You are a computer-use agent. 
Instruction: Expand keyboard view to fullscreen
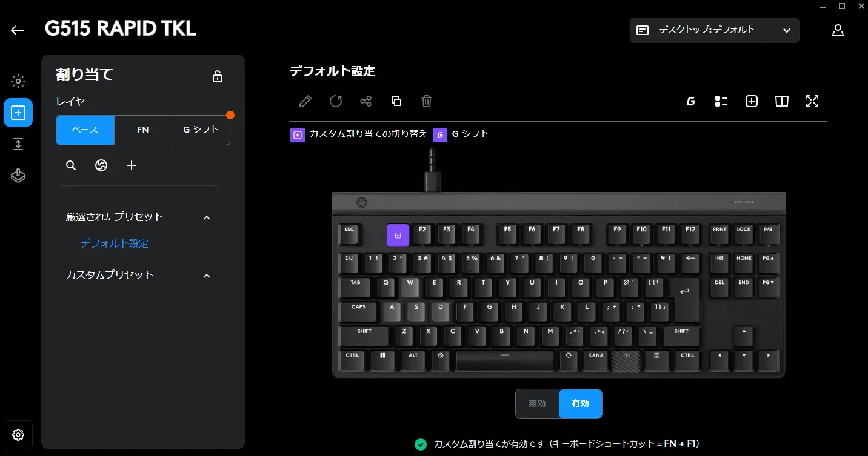(x=812, y=101)
